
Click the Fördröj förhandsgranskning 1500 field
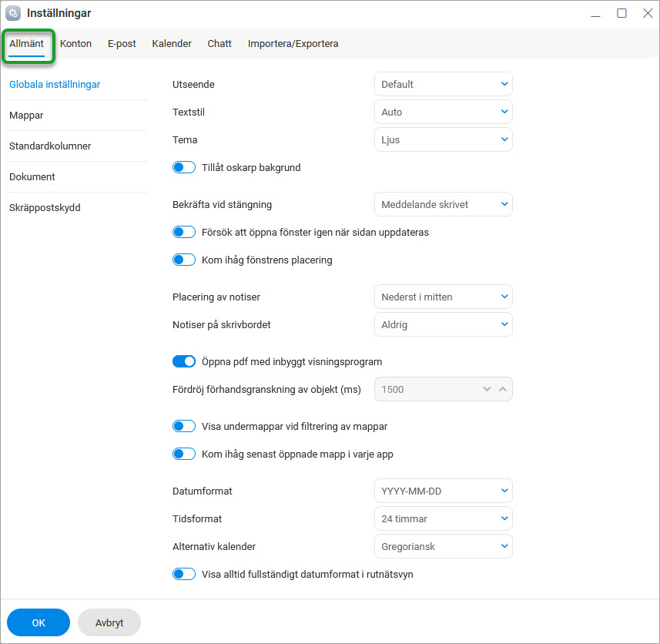[425, 389]
